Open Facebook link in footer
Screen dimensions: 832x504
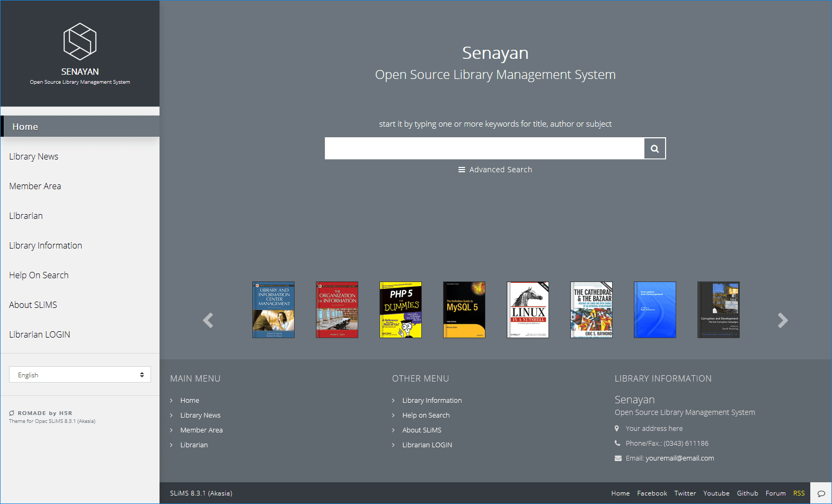tap(652, 493)
